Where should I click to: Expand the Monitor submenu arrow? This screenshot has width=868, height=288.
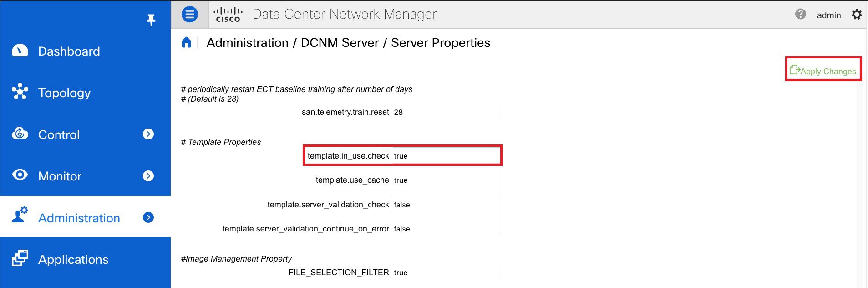(148, 176)
